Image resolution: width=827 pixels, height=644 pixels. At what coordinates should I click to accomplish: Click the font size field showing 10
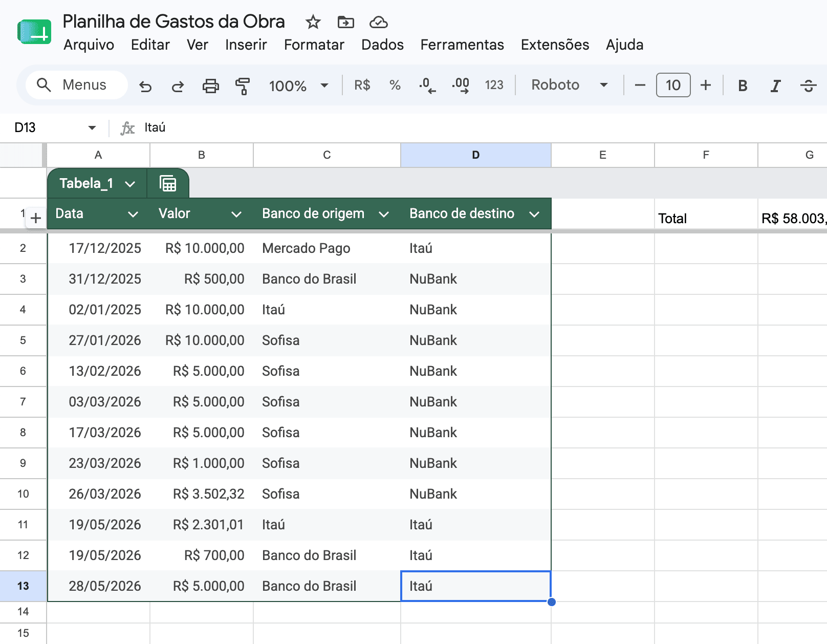coord(673,85)
